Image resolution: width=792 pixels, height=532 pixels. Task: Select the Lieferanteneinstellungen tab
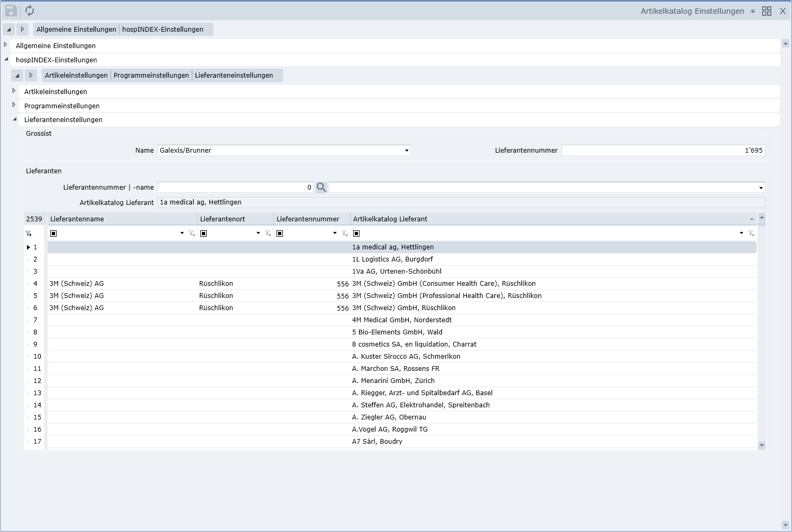tap(234, 76)
